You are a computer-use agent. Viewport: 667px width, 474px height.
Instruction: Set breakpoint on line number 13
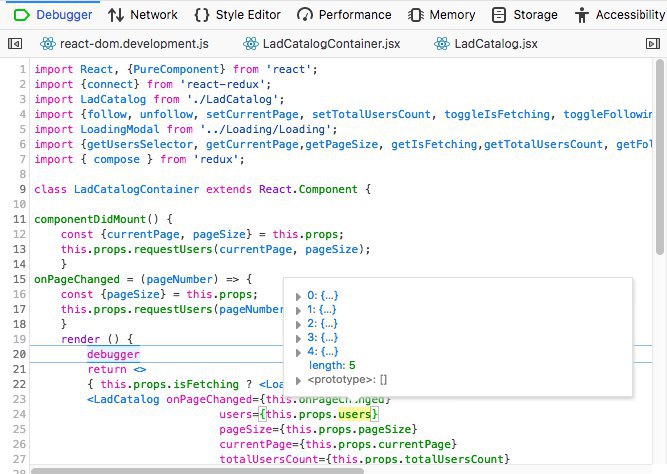(x=20, y=249)
